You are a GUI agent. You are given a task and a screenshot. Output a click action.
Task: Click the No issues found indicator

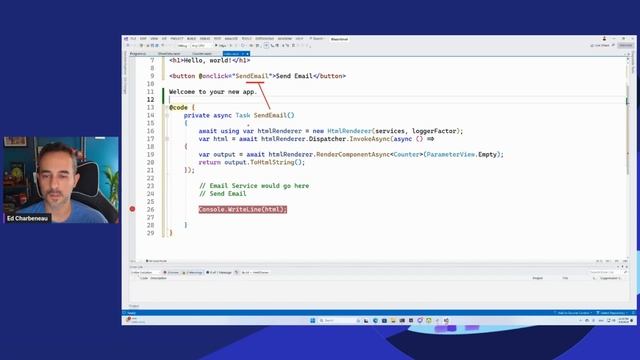tap(156, 261)
